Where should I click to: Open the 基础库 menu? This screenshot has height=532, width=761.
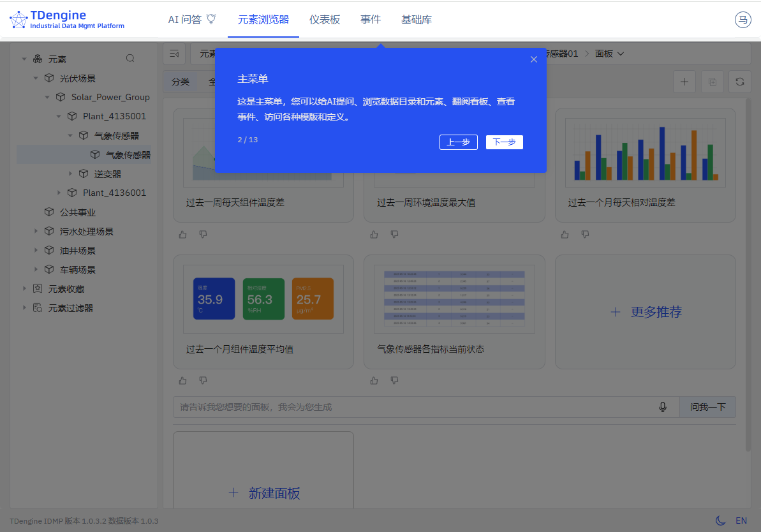coord(417,19)
